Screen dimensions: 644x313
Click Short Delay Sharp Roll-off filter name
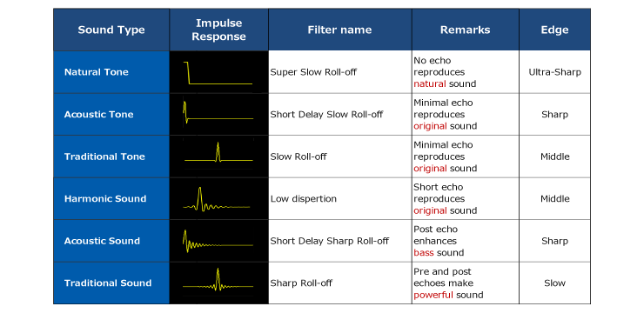329,241
